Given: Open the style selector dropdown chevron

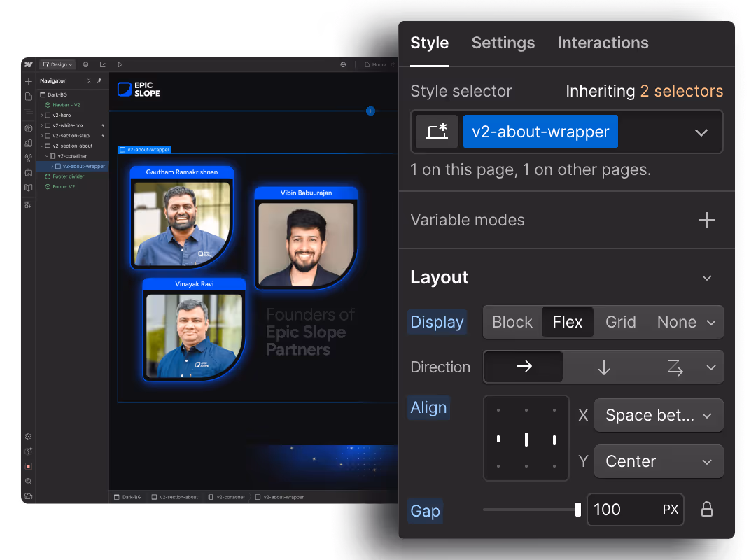Looking at the screenshot, I should pyautogui.click(x=701, y=132).
